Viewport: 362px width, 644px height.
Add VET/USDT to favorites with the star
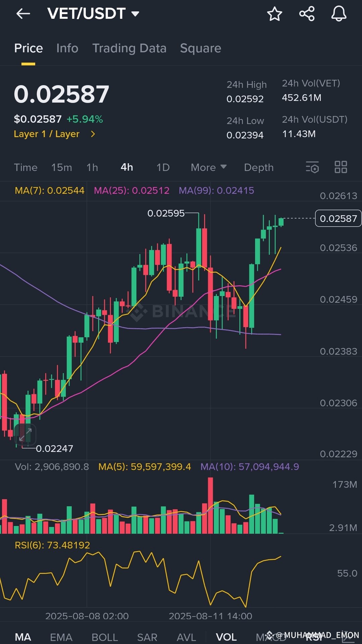[x=274, y=13]
